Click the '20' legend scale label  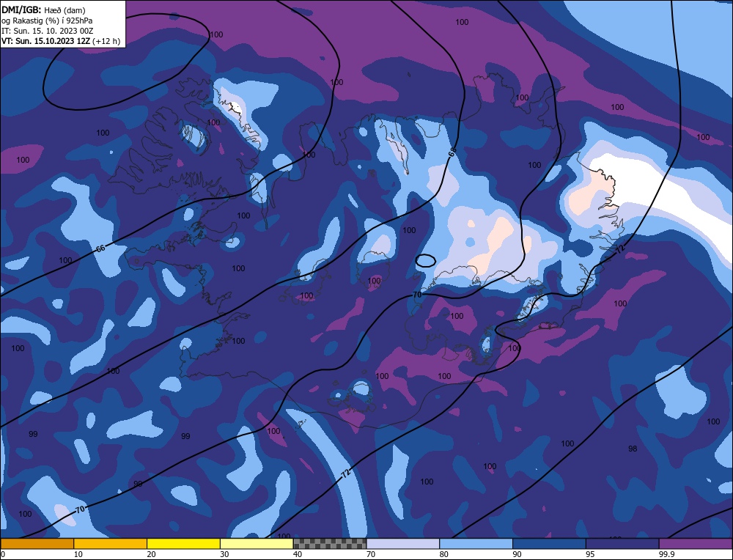point(151,554)
